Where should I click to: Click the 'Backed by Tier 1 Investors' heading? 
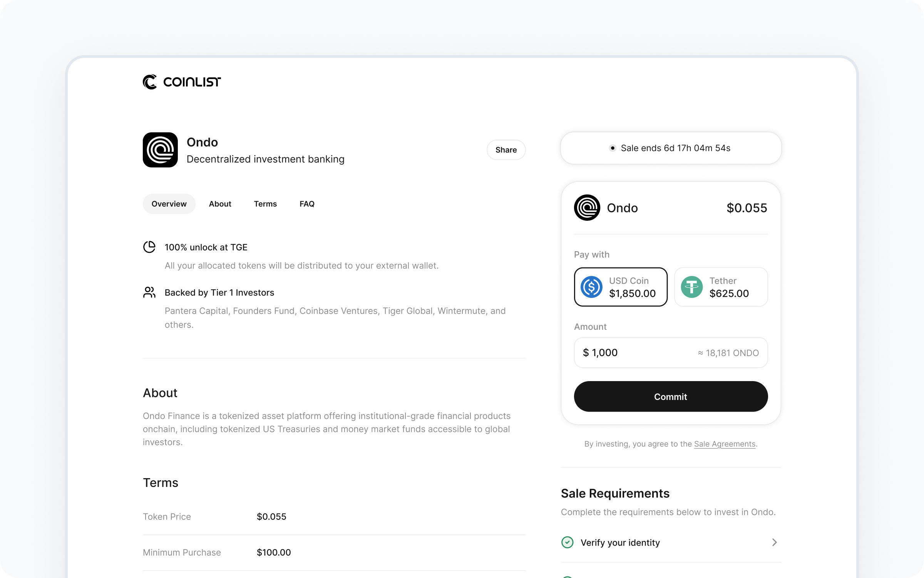pos(219,292)
